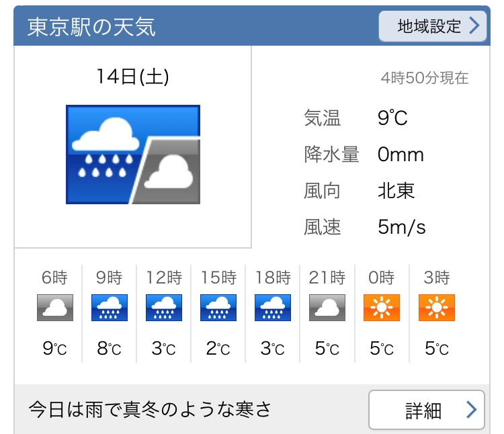Click the chevron arrow beside 地域設定
This screenshot has width=504, height=434.
[x=474, y=26]
